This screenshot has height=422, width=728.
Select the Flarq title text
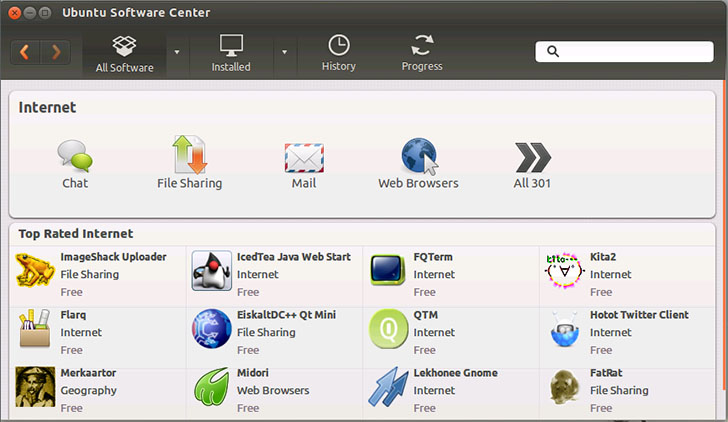pos(73,315)
